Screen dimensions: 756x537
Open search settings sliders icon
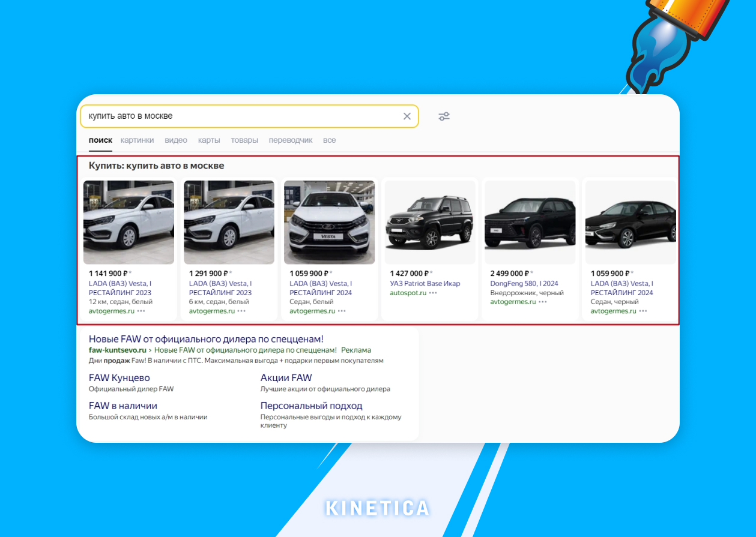444,116
